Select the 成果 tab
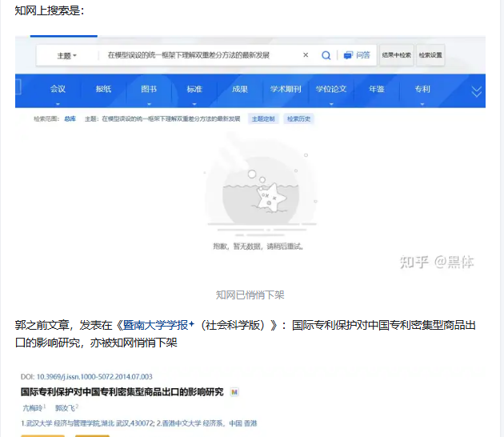The image size is (504, 437). (240, 89)
